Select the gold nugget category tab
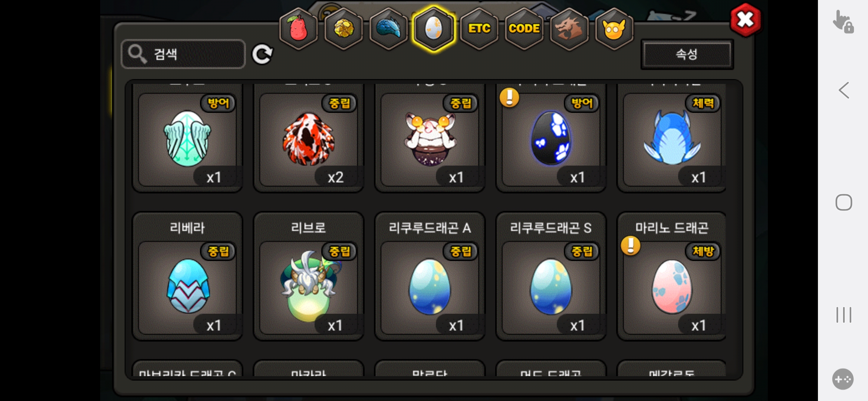The image size is (868, 401). tap(344, 29)
